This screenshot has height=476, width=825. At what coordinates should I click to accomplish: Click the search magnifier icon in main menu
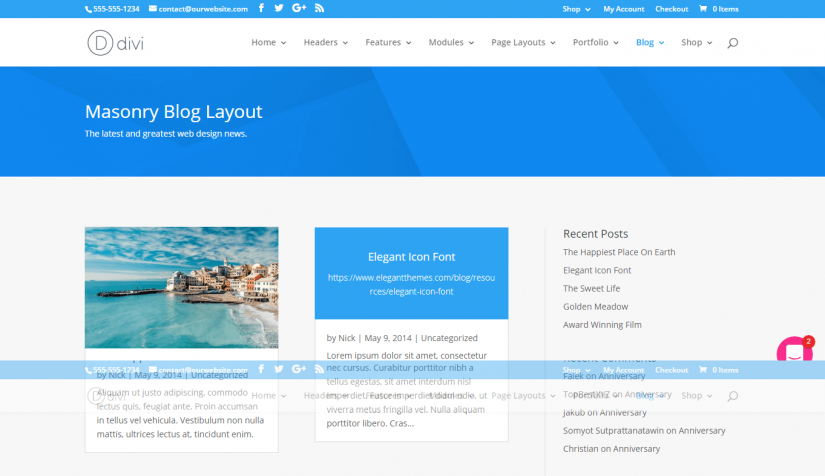pos(732,43)
